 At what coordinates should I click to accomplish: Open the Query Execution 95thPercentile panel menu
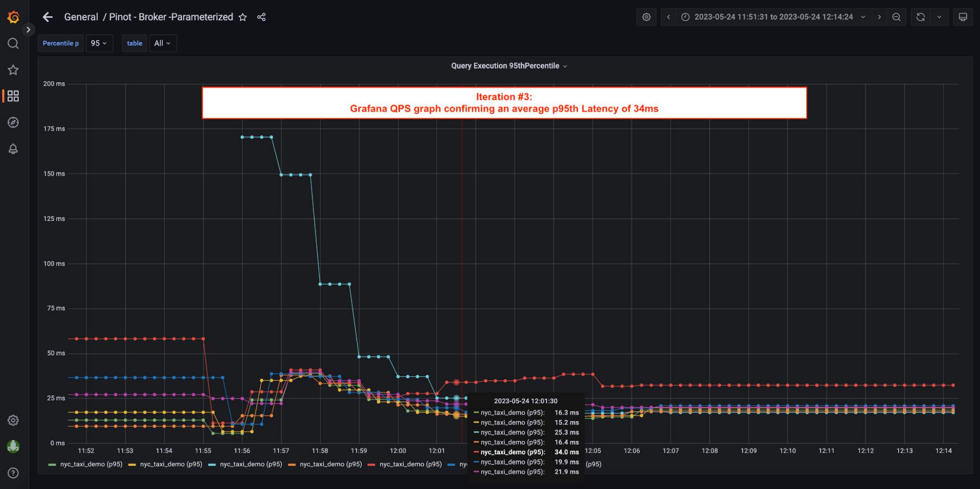tap(509, 66)
